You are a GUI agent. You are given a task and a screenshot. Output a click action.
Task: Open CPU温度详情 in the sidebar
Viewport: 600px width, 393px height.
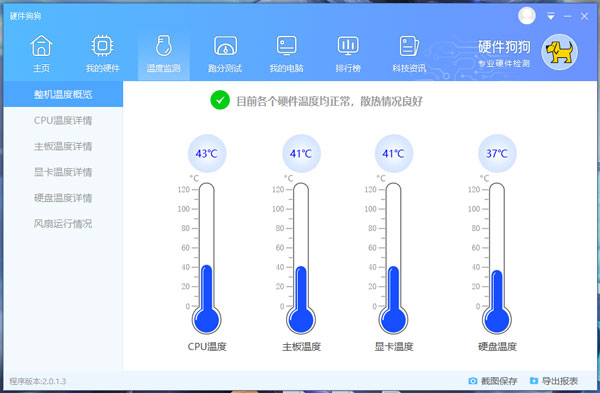[63, 120]
